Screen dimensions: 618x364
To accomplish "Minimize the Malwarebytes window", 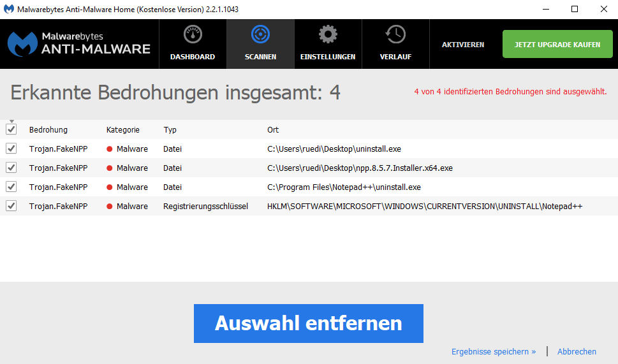I will (x=546, y=9).
